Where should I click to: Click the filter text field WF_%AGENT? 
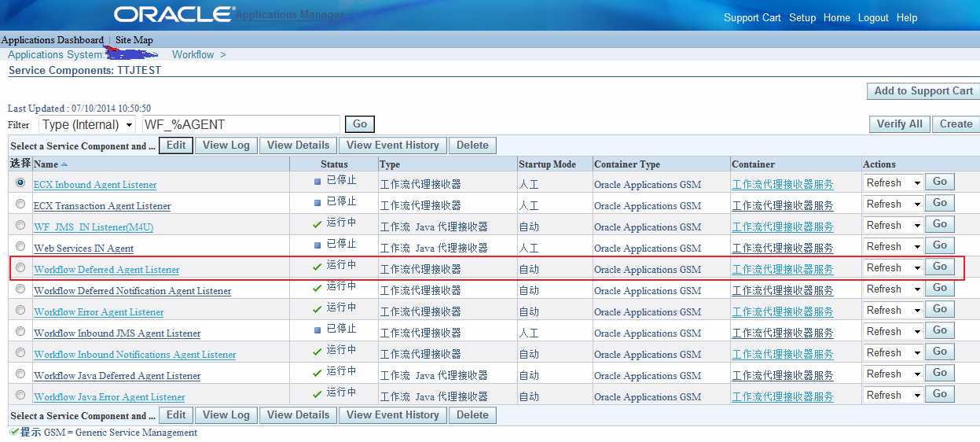[x=240, y=124]
